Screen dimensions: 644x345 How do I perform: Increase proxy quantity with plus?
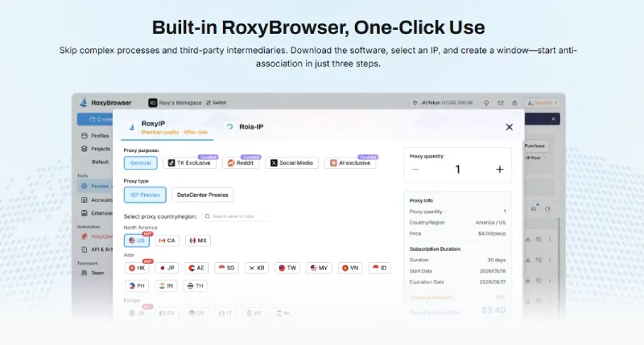click(499, 170)
